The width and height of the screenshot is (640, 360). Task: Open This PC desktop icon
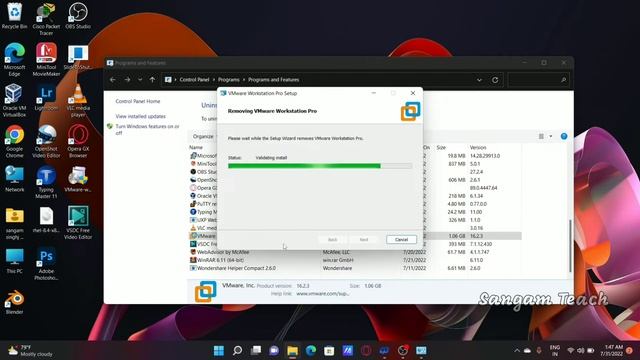tap(14, 260)
